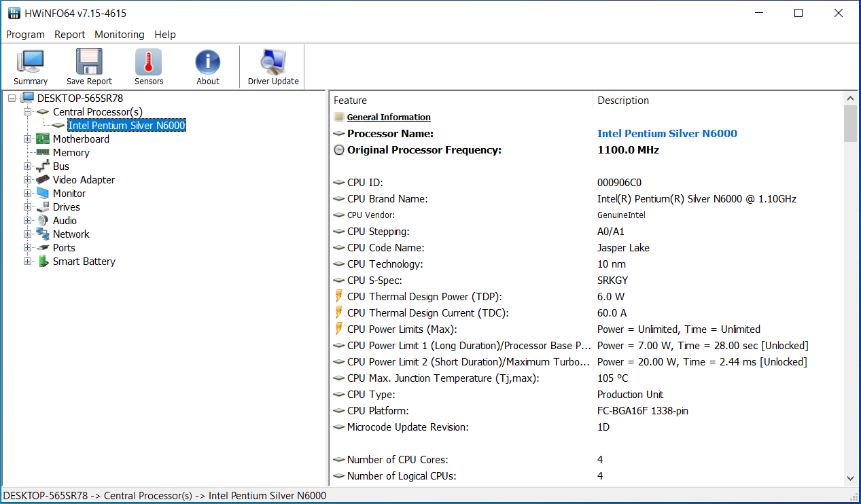
Task: Select the Smart Battery icon in tree
Action: [x=43, y=262]
